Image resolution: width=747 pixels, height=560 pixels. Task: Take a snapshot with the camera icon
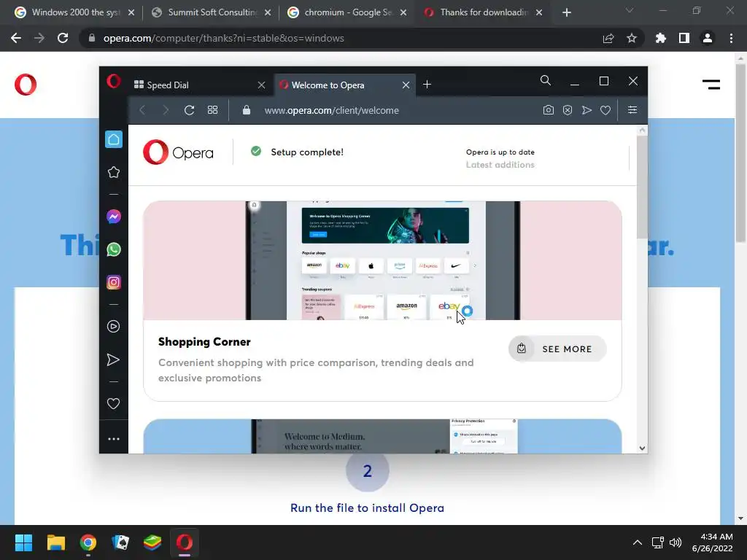pyautogui.click(x=549, y=110)
